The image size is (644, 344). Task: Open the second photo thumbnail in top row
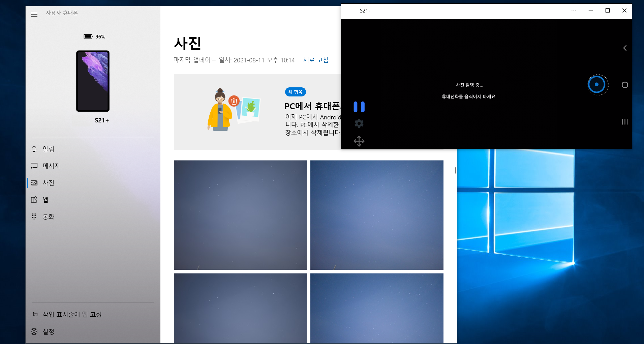377,215
